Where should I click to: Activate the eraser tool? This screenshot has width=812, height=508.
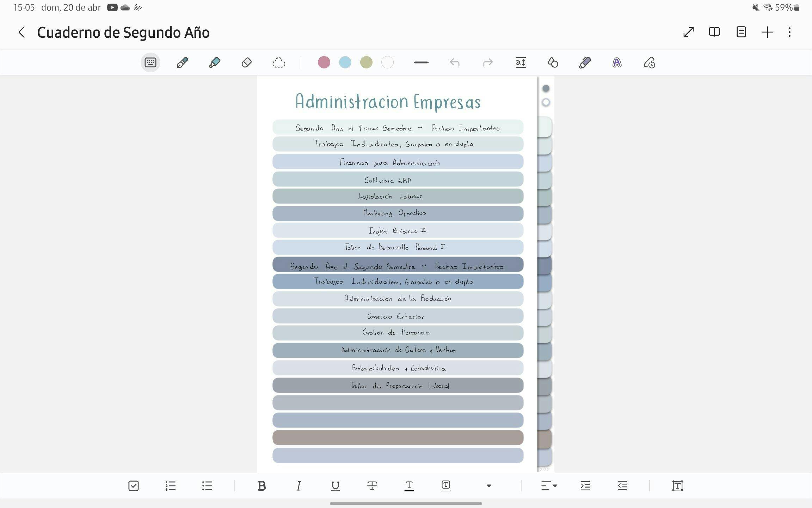[246, 63]
